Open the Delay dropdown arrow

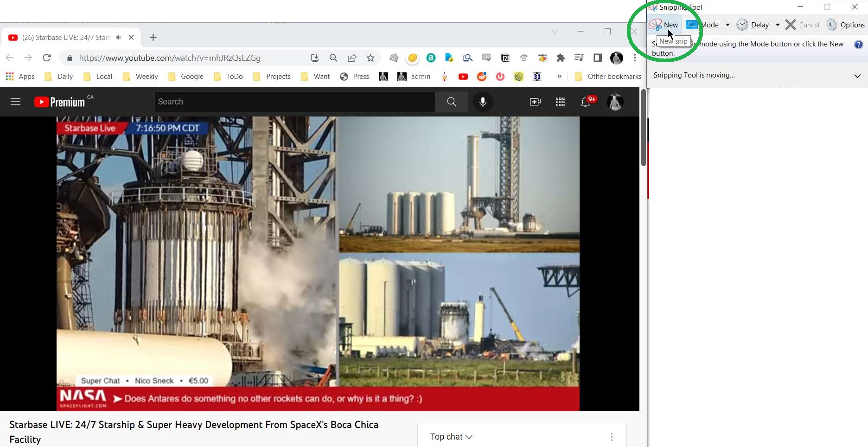[x=778, y=25]
